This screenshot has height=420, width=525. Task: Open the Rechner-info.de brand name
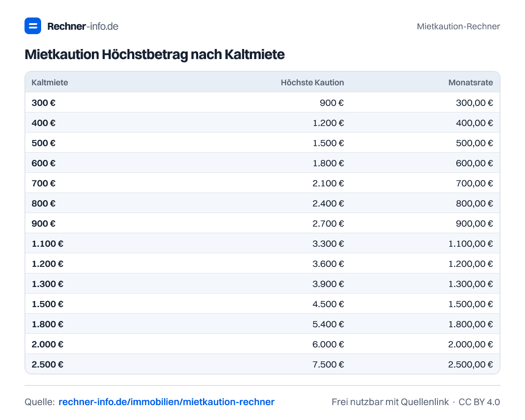point(83,26)
